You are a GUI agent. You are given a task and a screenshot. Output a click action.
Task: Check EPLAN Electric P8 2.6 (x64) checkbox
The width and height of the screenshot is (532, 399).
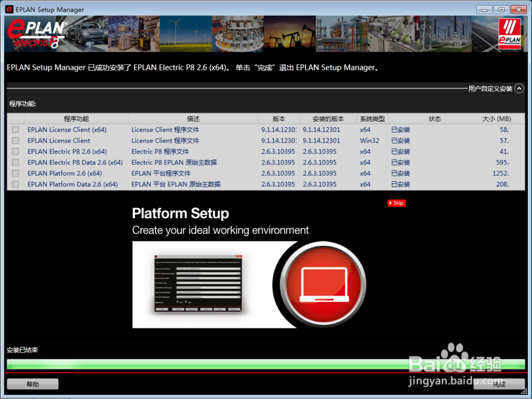[x=15, y=151]
